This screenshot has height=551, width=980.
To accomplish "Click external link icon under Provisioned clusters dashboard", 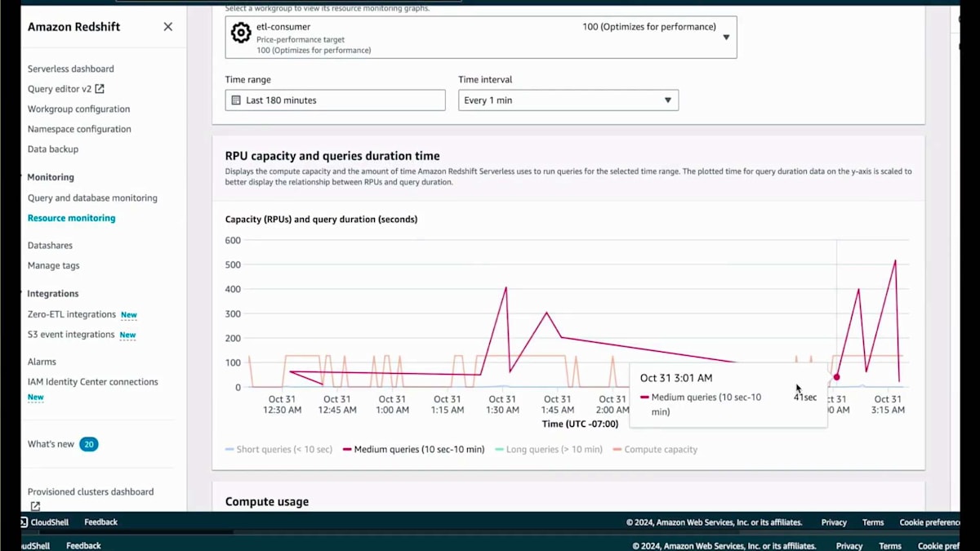I will [x=35, y=506].
